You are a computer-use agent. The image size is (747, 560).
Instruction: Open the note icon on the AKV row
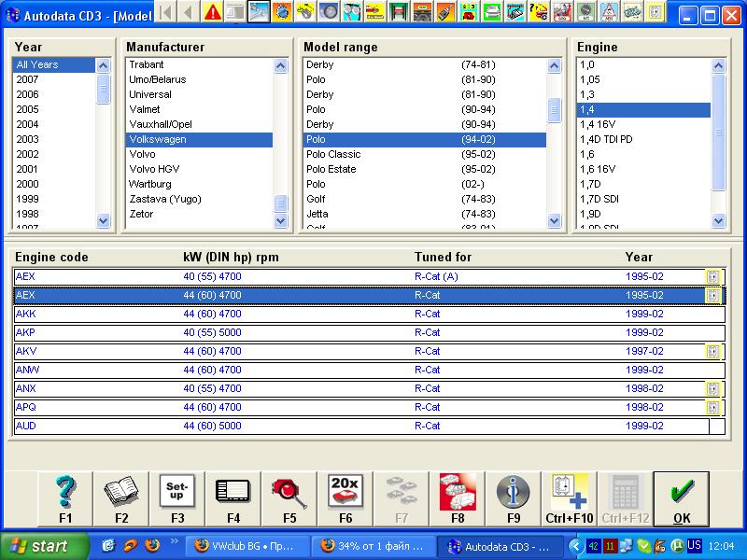[713, 352]
